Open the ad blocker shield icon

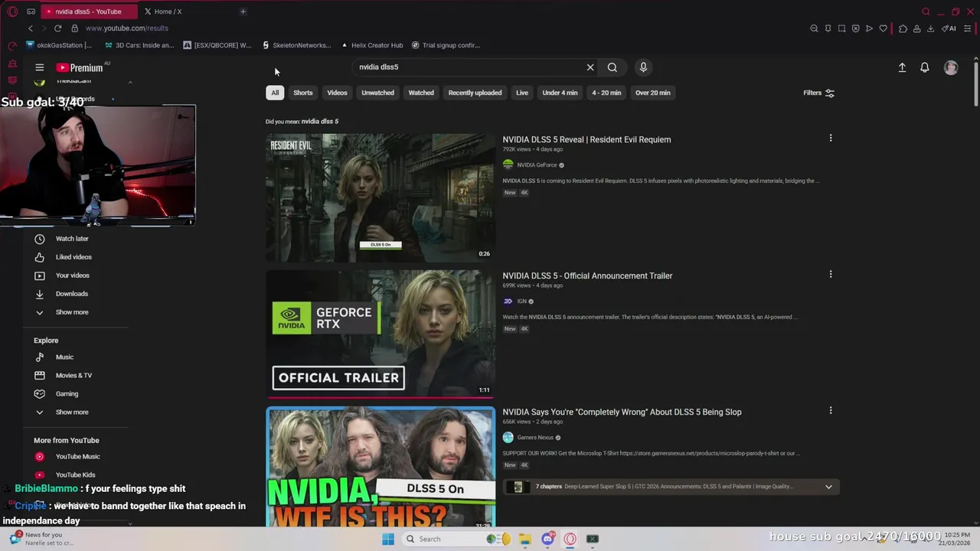pyautogui.click(x=855, y=28)
